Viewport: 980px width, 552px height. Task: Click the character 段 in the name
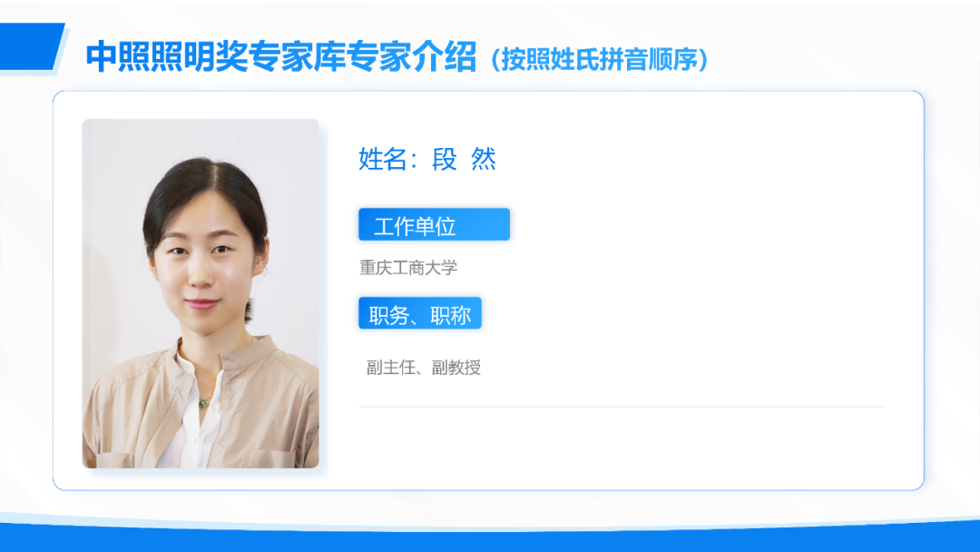445,160
